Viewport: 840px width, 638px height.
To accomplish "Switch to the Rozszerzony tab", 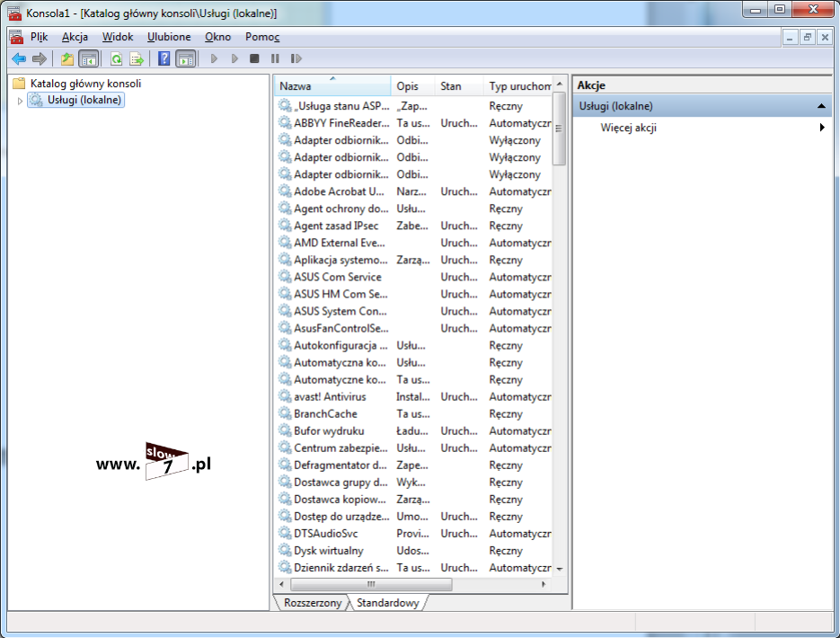I will tap(313, 603).
